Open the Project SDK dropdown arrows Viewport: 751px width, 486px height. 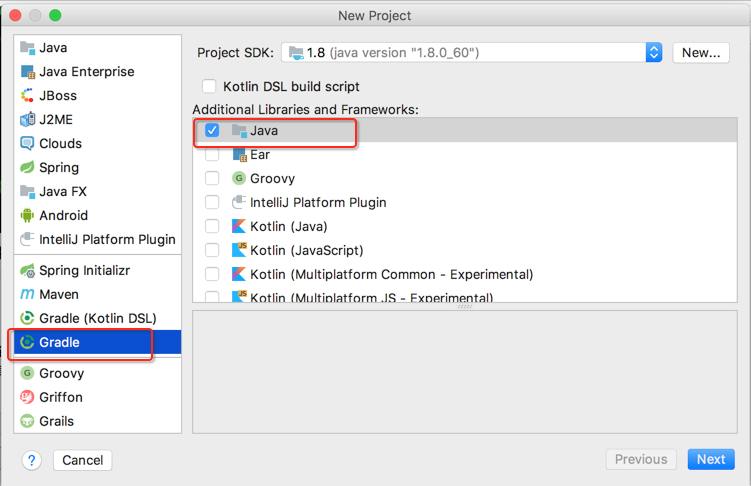654,53
